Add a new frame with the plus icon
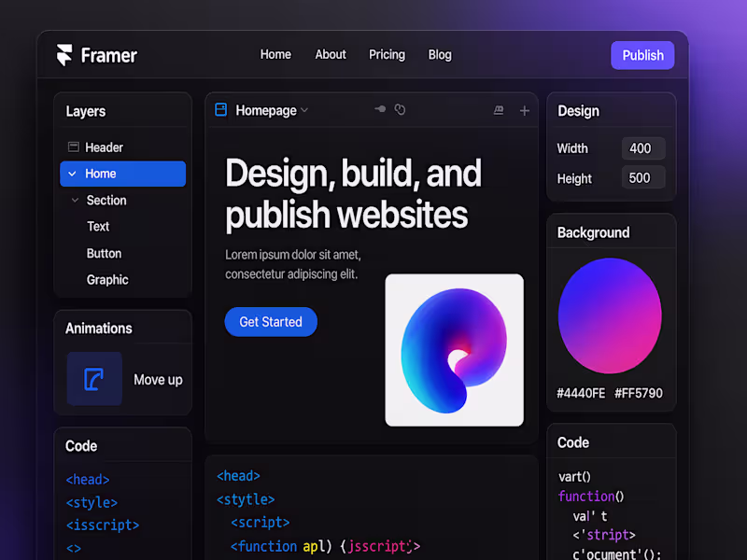747x560 pixels. [x=525, y=110]
